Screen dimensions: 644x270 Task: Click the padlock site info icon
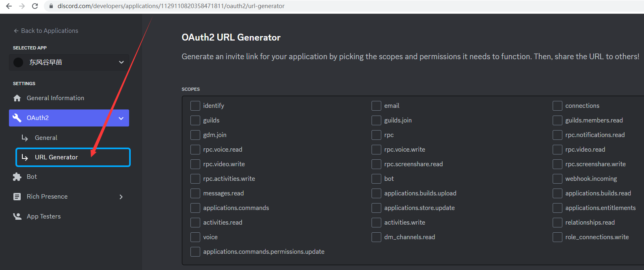click(x=51, y=6)
